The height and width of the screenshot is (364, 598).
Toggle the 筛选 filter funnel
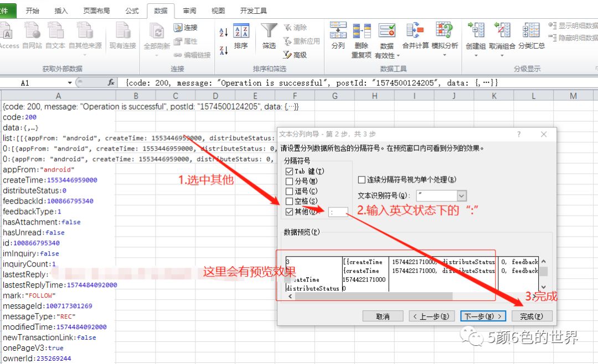tap(269, 36)
